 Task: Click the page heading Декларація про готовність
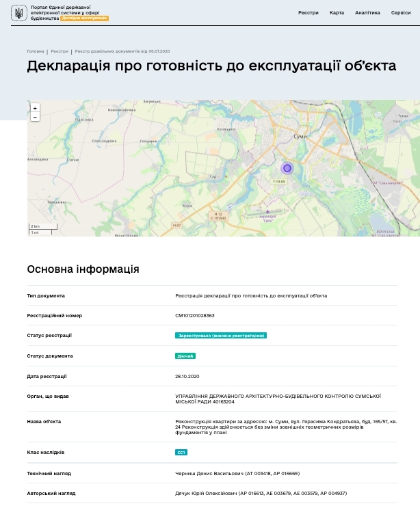(x=211, y=66)
